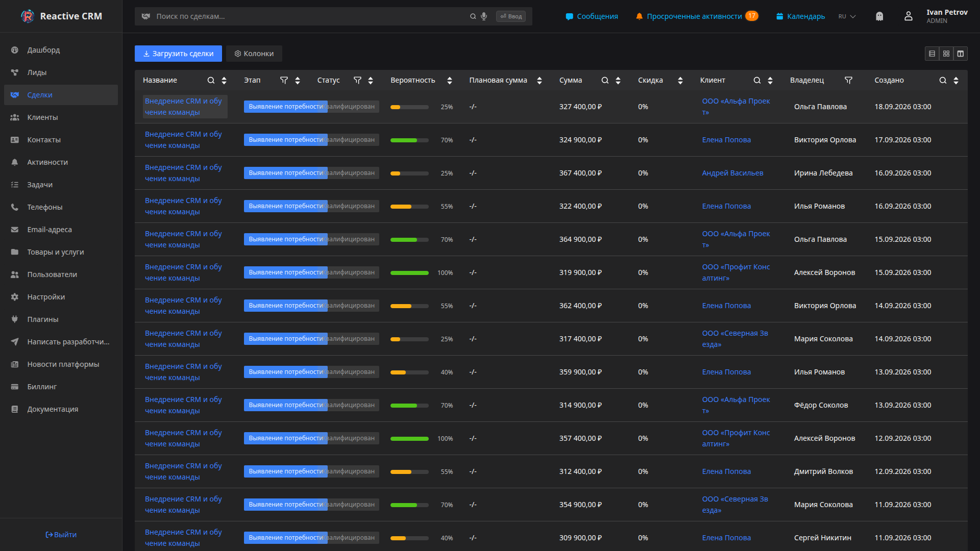Open the user profile icon

click(x=909, y=16)
